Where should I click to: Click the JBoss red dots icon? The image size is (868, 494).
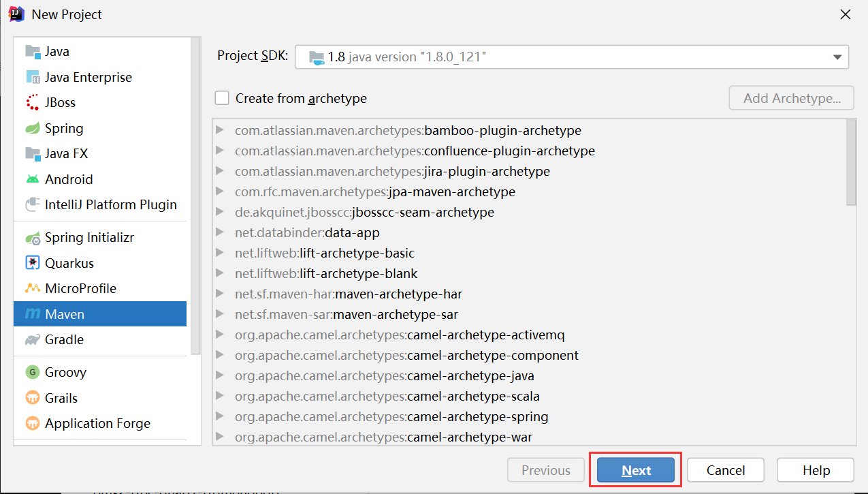[x=33, y=103]
